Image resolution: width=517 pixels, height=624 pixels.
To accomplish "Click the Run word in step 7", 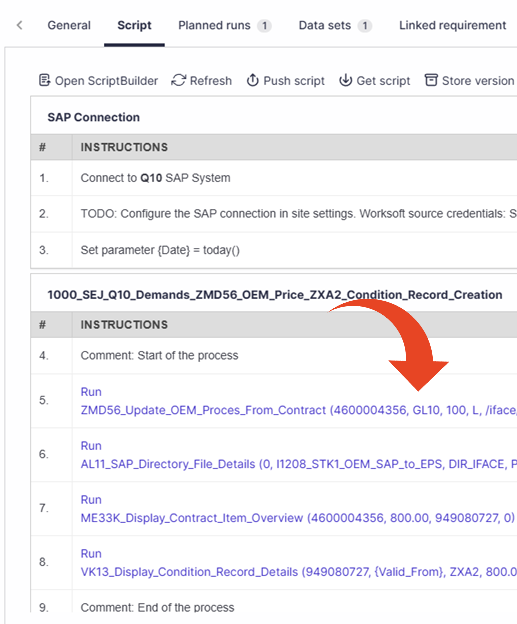I will (x=91, y=499).
